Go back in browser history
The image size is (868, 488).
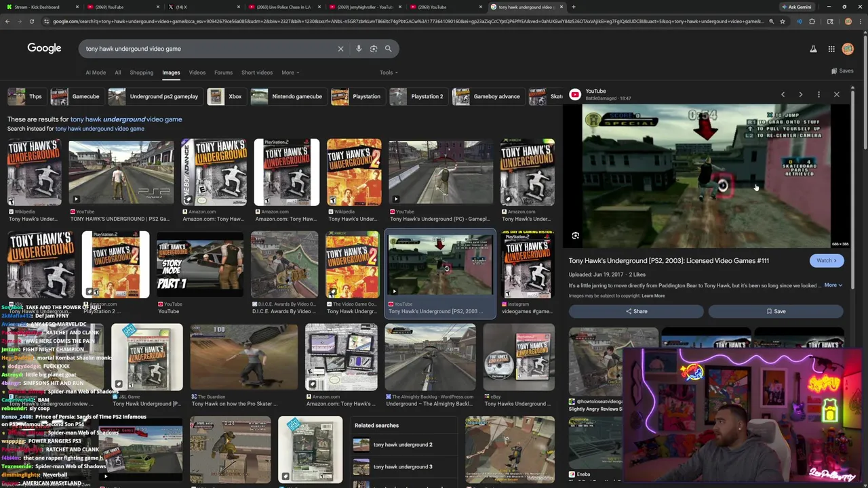(7, 21)
